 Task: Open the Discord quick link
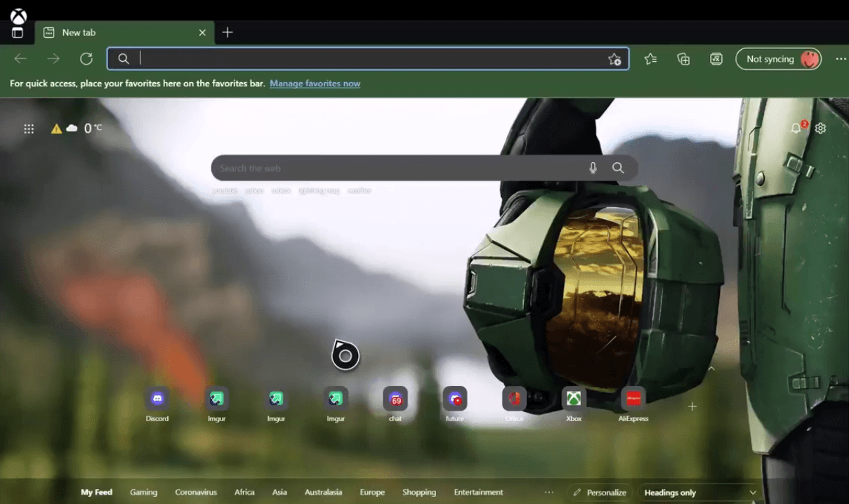pyautogui.click(x=157, y=400)
